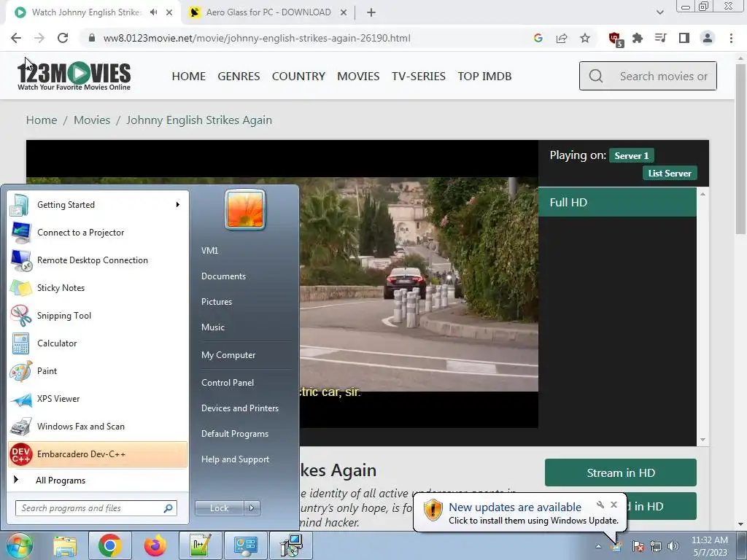Open Control Panel
Screen dimensions: 747x560
point(228,383)
